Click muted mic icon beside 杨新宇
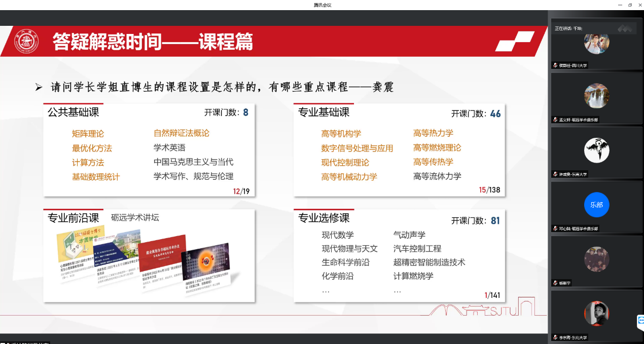Screen dimensions: 644x344 (556, 283)
